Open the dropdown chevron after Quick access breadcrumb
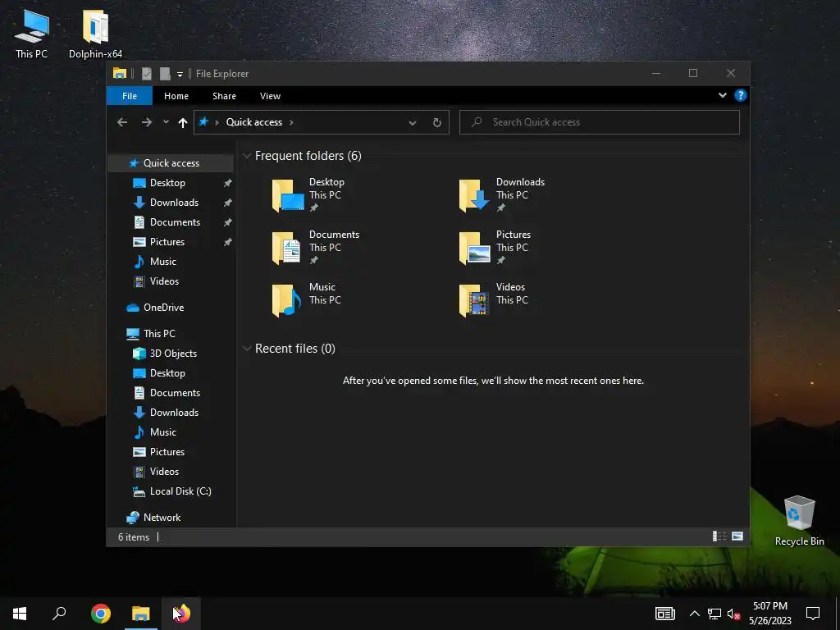 click(x=291, y=123)
